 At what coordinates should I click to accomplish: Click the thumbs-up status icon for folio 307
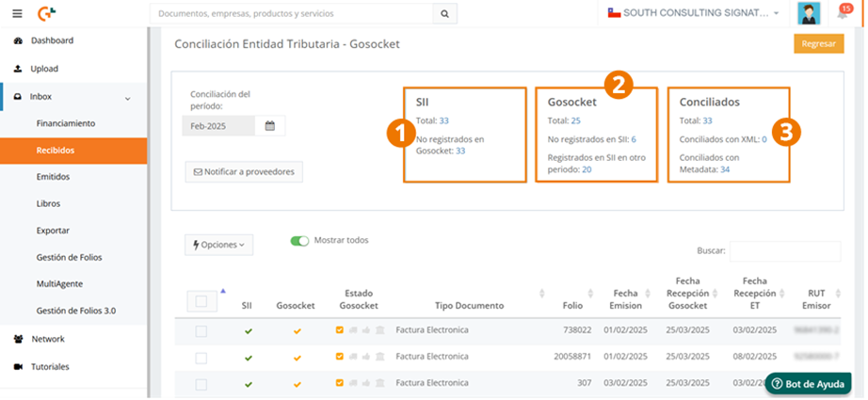point(366,383)
